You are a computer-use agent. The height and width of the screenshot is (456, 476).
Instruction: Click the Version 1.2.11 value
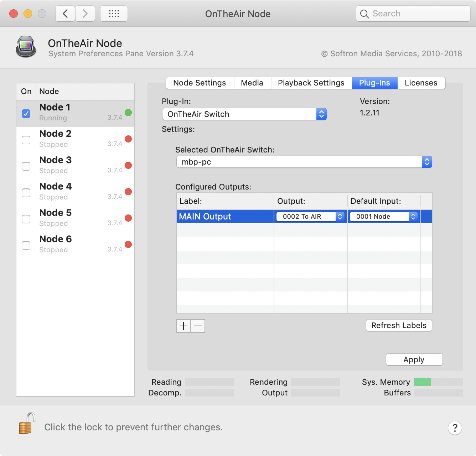tap(369, 113)
